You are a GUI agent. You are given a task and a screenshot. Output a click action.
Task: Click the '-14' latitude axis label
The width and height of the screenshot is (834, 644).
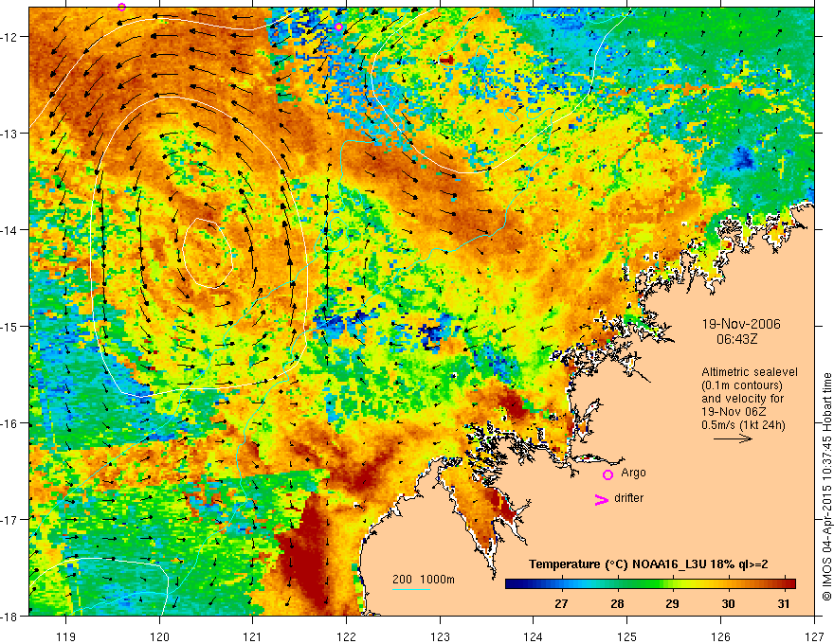10,230
